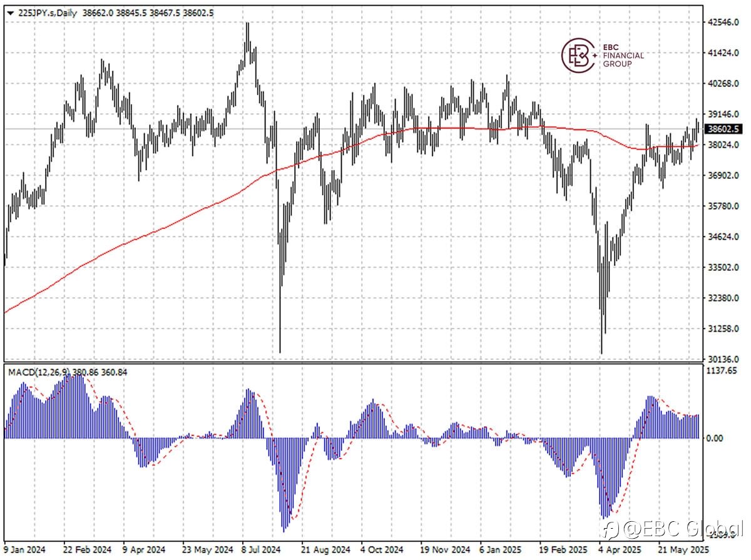Click the 36902.0 price axis label

[x=723, y=175]
